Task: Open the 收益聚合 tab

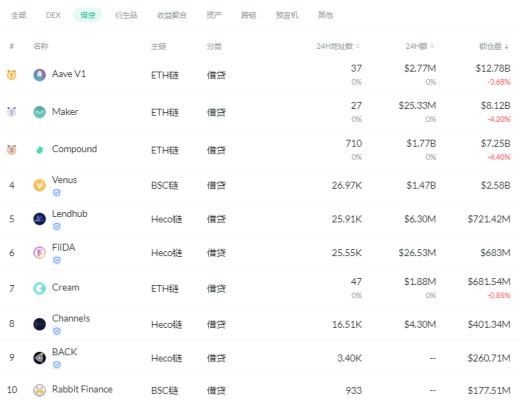Action: [172, 15]
